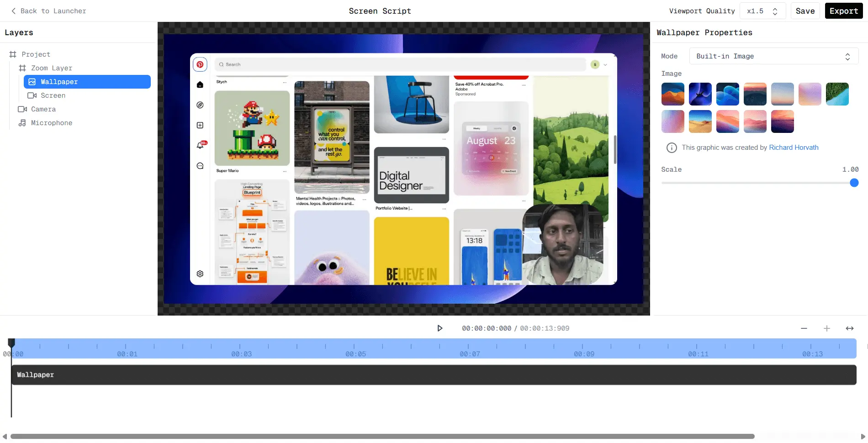Click the info icon next to graphic credit
Screen dimensions: 868x443
pos(672,148)
